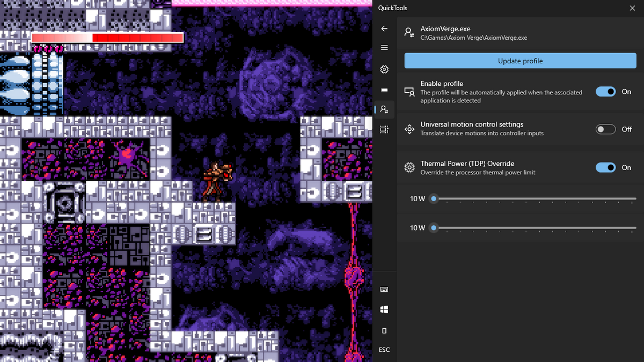The height and width of the screenshot is (362, 644).
Task: Select the Profiles page icon in sidebar
Action: point(384,109)
